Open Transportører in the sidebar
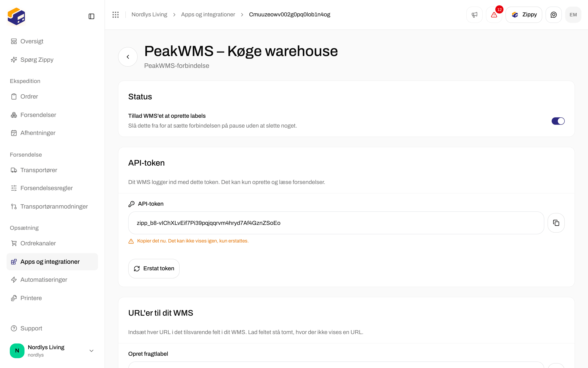The image size is (588, 368). 52,170
